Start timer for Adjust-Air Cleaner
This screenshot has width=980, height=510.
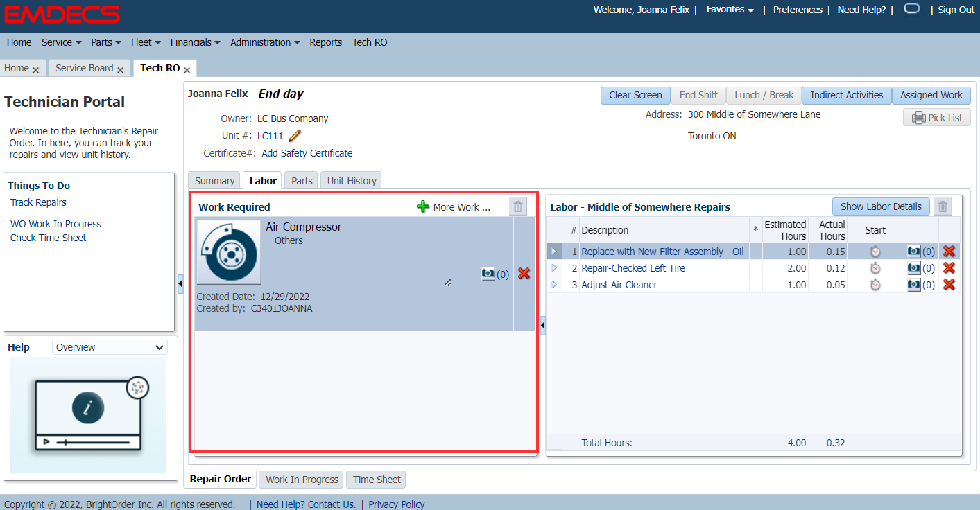click(875, 285)
